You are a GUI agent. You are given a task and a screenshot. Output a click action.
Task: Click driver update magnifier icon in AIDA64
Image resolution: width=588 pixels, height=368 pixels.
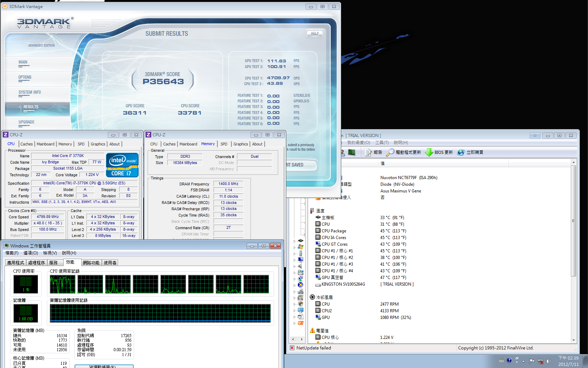(390, 152)
